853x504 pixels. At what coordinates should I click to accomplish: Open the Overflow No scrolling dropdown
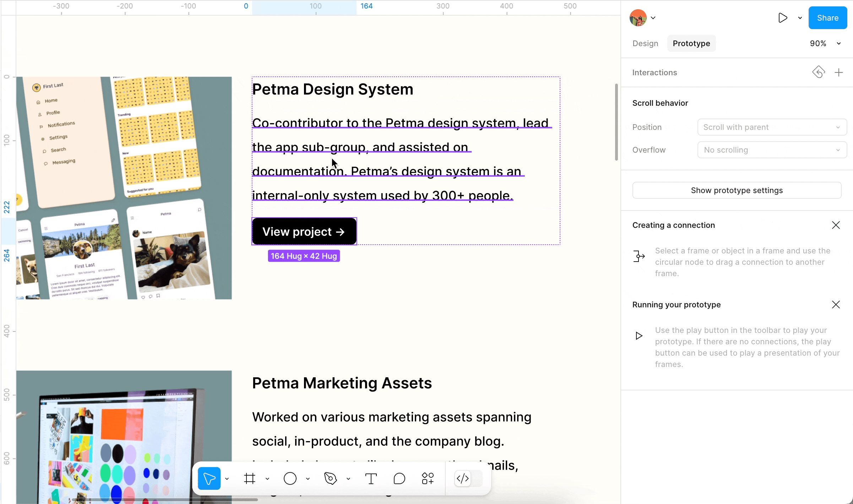772,150
